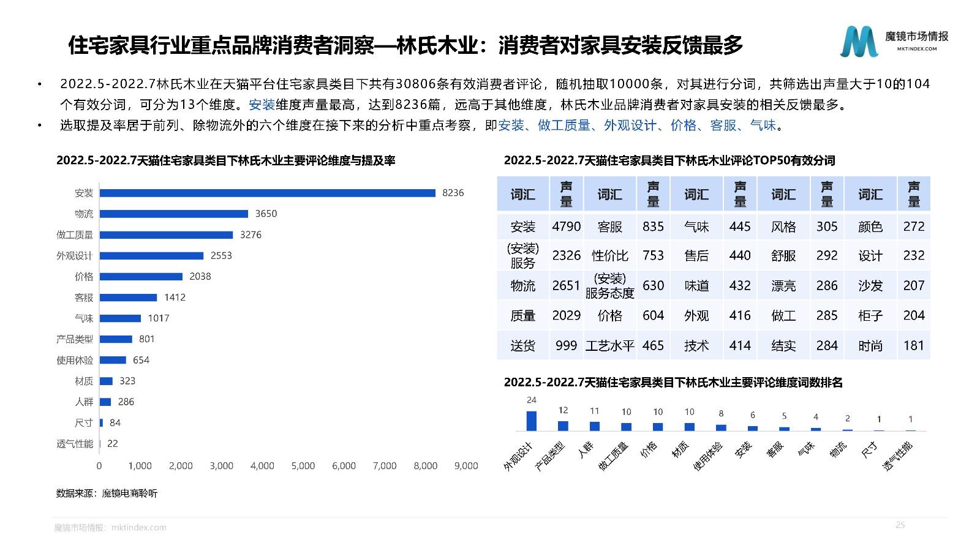980x551 pixels.
Task: Click the page number 25
Action: (x=900, y=525)
